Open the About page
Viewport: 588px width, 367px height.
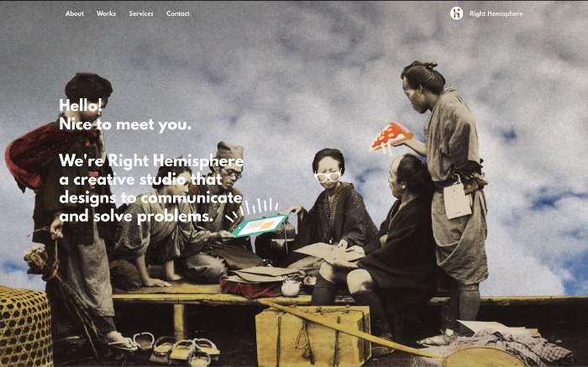tap(74, 13)
